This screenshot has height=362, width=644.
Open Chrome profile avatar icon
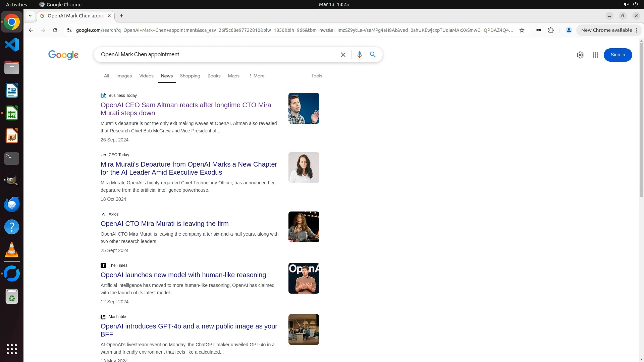pyautogui.click(x=569, y=30)
